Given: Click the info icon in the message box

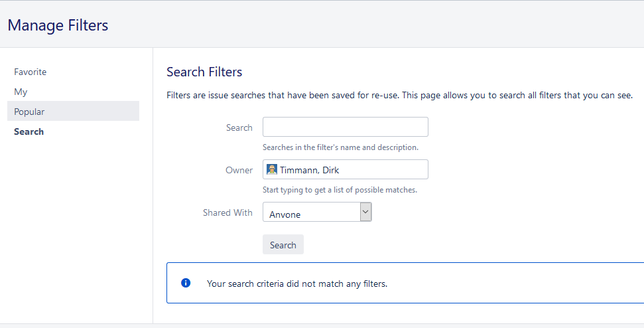Looking at the screenshot, I should 186,283.
